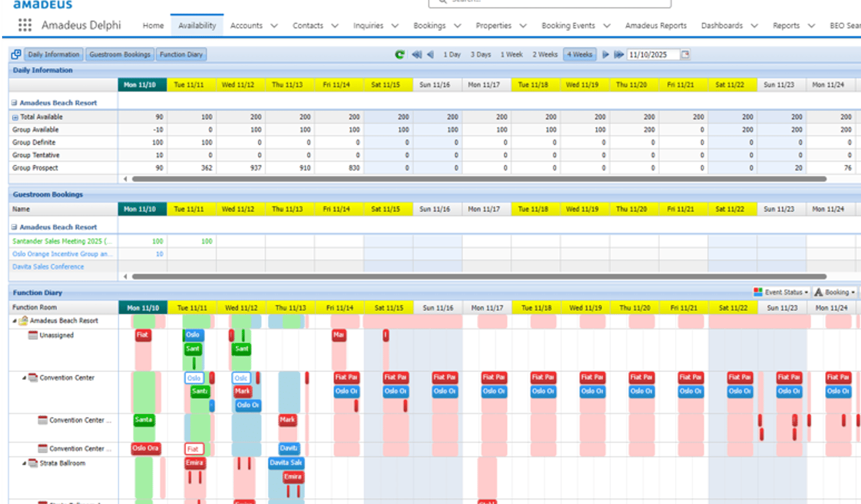
Task: Toggle Daily Information panel button
Action: pyautogui.click(x=53, y=54)
